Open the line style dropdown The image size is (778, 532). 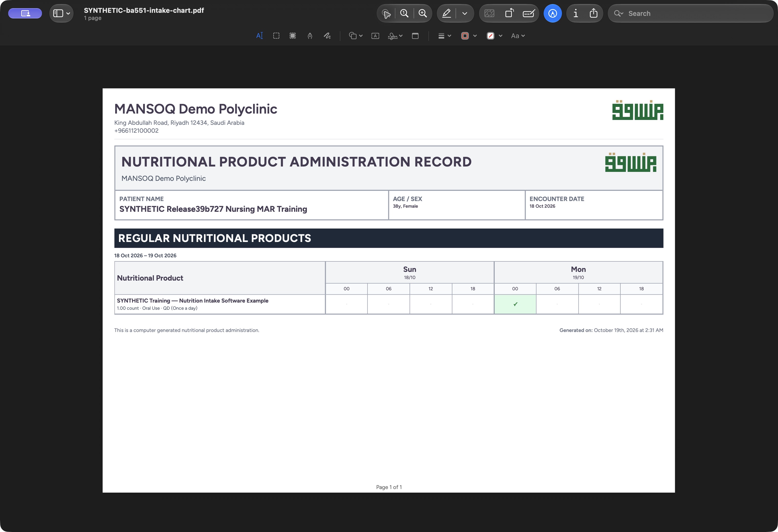445,36
